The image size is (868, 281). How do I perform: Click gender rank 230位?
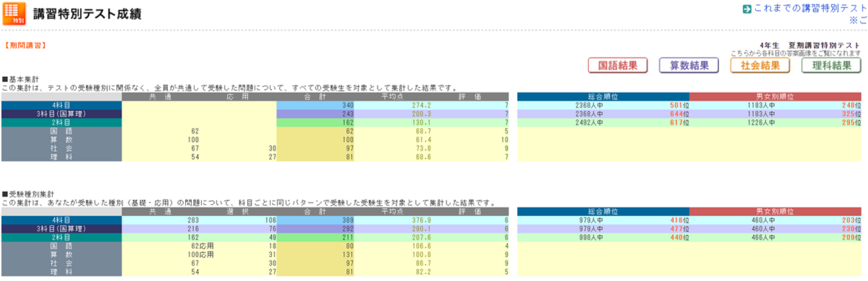[x=851, y=227]
